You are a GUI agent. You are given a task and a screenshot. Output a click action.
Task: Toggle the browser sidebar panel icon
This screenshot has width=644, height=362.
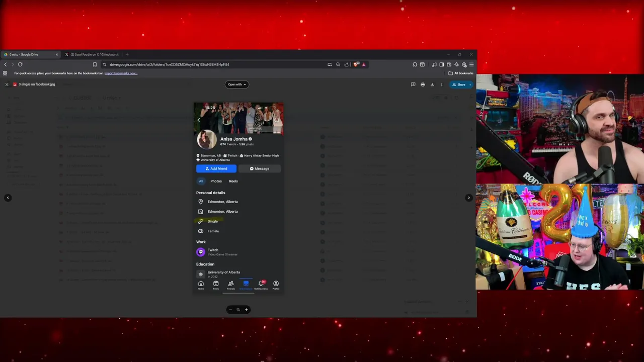click(x=441, y=64)
